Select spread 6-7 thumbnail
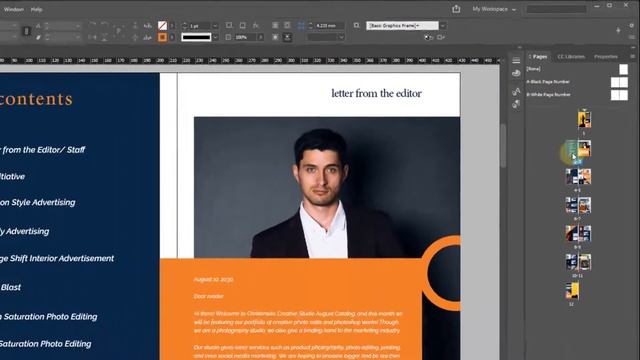This screenshot has height=360, width=640. (x=578, y=206)
